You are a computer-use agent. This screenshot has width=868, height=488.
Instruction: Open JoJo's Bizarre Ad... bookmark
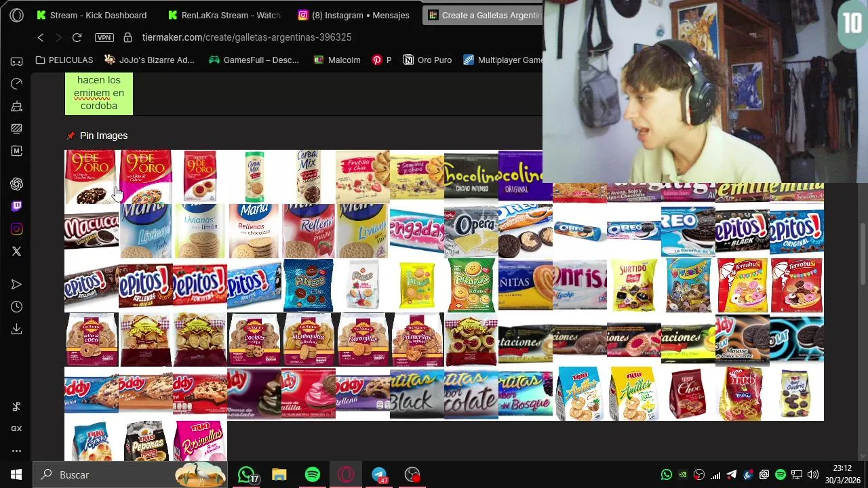pos(149,60)
